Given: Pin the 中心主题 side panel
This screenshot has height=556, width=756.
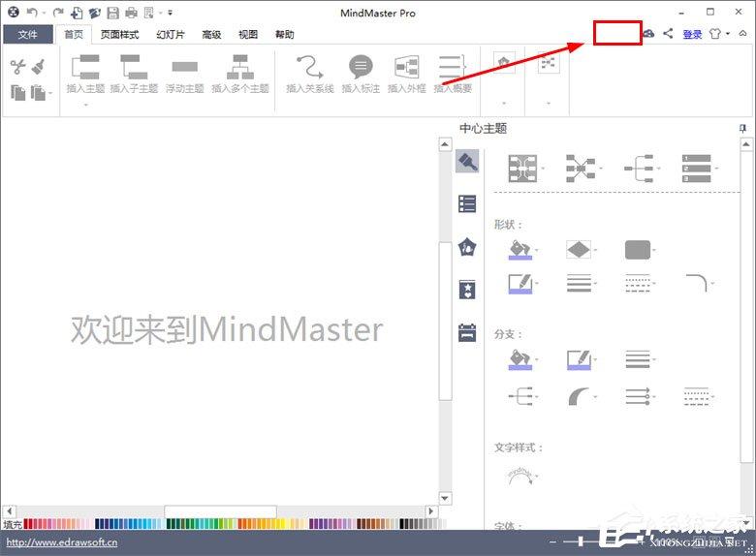Looking at the screenshot, I should coord(743,128).
